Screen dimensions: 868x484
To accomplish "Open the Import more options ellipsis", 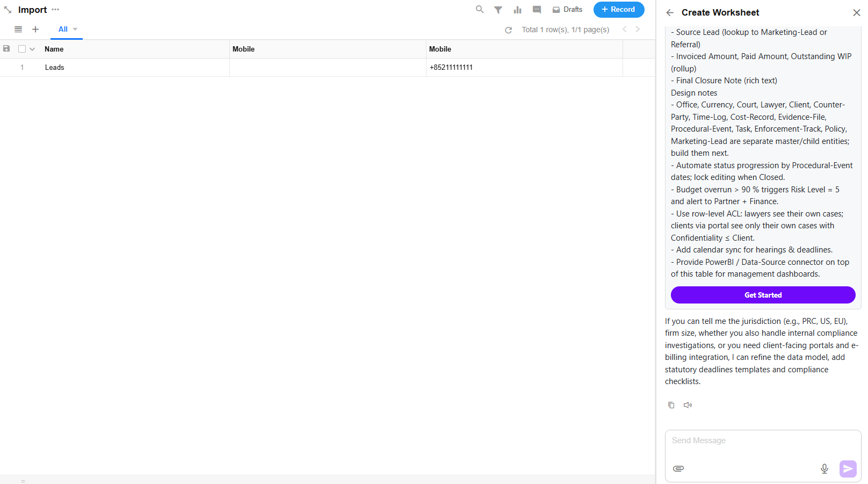I will (x=55, y=10).
